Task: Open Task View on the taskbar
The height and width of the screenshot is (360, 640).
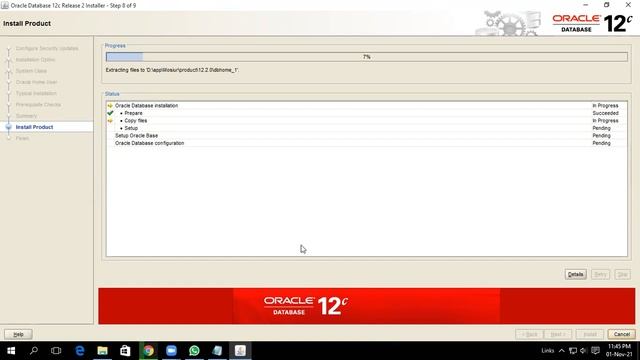Action: [56, 351]
